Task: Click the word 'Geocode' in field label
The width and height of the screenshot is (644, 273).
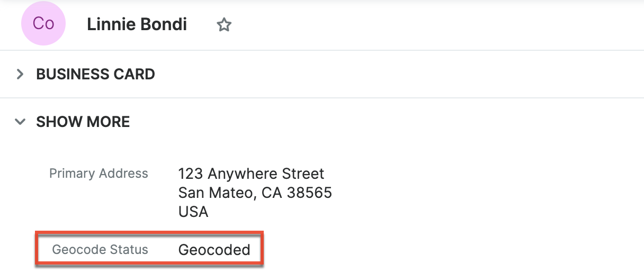Action: 77,249
